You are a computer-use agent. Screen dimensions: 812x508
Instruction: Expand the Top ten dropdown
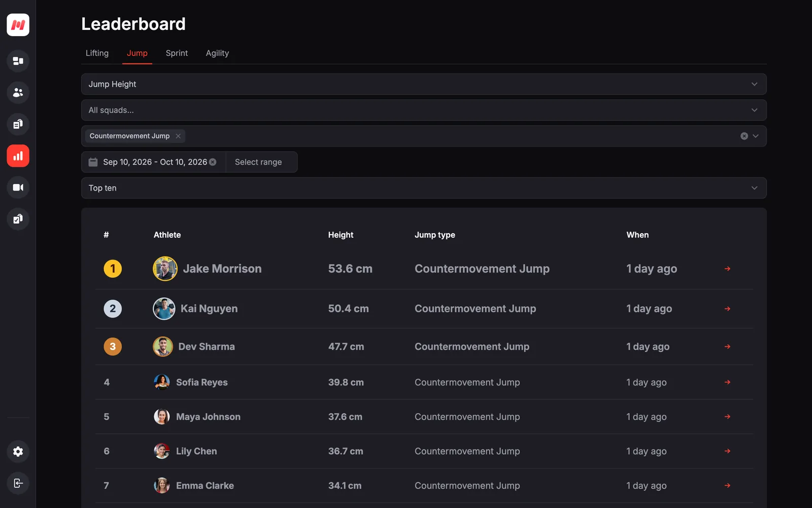(424, 188)
